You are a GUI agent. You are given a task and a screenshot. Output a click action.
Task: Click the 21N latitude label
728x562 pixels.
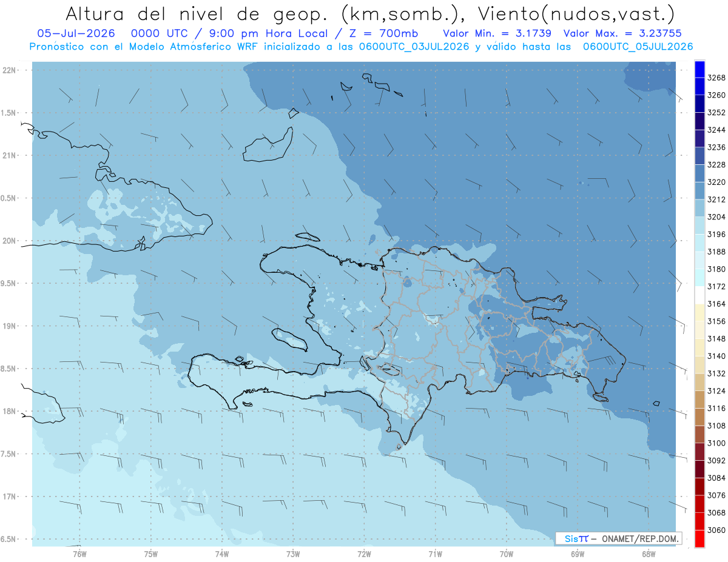(x=9, y=156)
